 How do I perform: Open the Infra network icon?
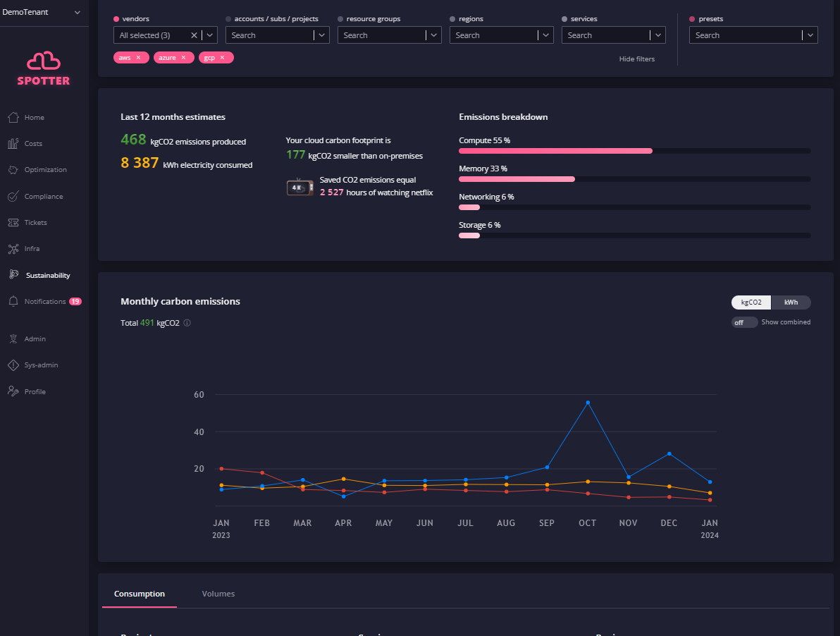click(13, 249)
